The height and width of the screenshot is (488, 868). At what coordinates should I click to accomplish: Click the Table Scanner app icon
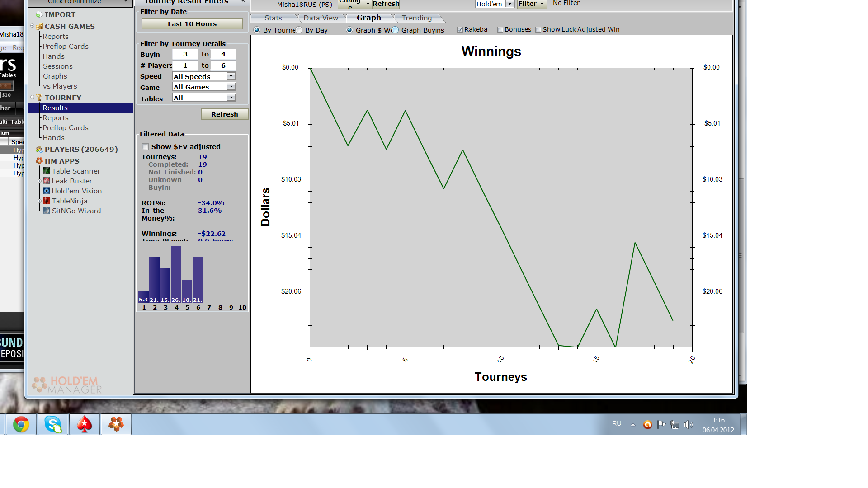pos(47,171)
